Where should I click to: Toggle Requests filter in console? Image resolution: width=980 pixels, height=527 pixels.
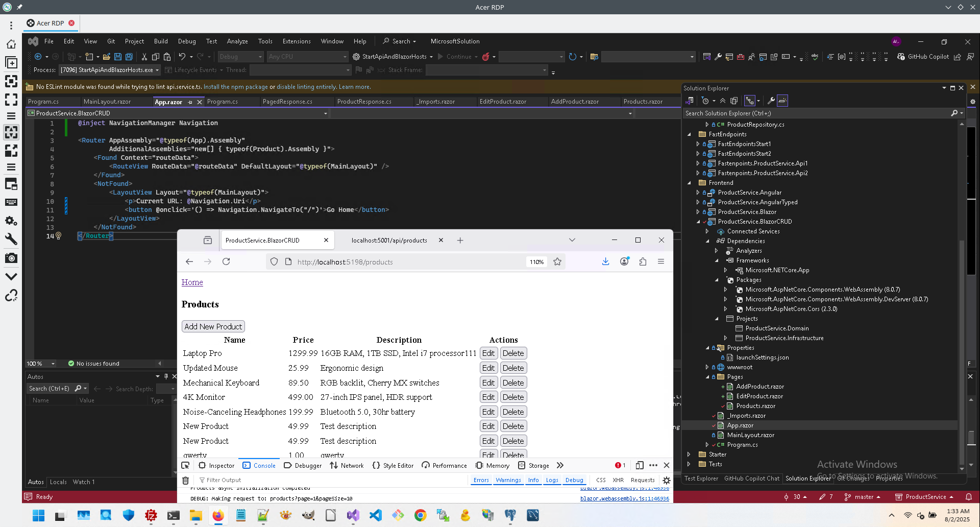coord(643,480)
